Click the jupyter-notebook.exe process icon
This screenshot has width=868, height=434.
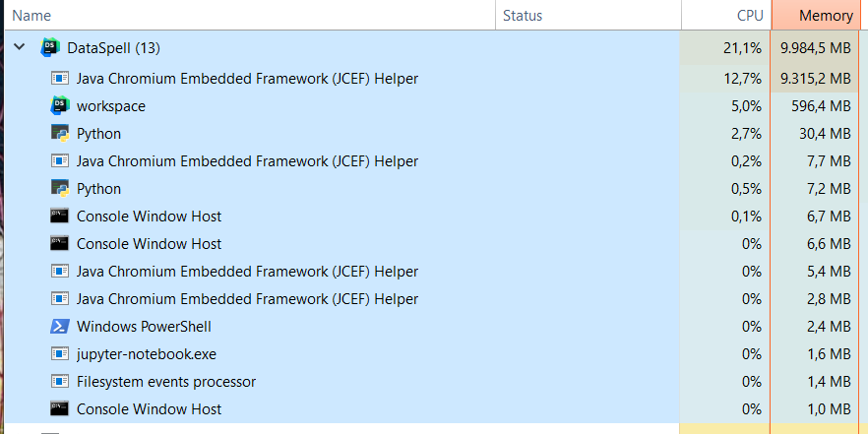(59, 353)
